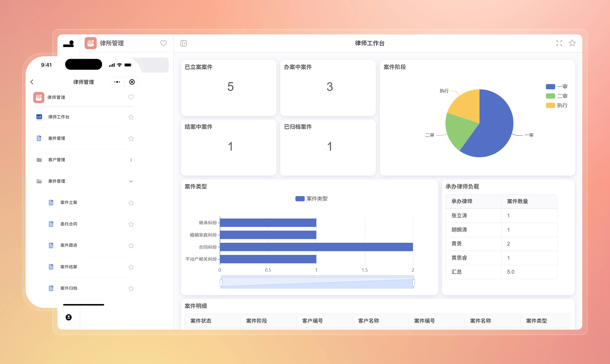Open fullscreen mode for 律师工作台 dashboard
The width and height of the screenshot is (610, 364).
[559, 43]
